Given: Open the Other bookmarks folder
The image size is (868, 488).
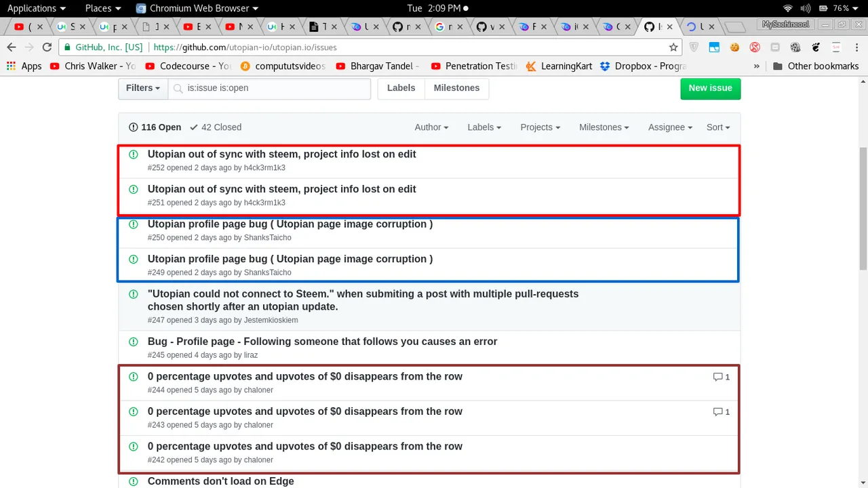Looking at the screenshot, I should pyautogui.click(x=816, y=66).
